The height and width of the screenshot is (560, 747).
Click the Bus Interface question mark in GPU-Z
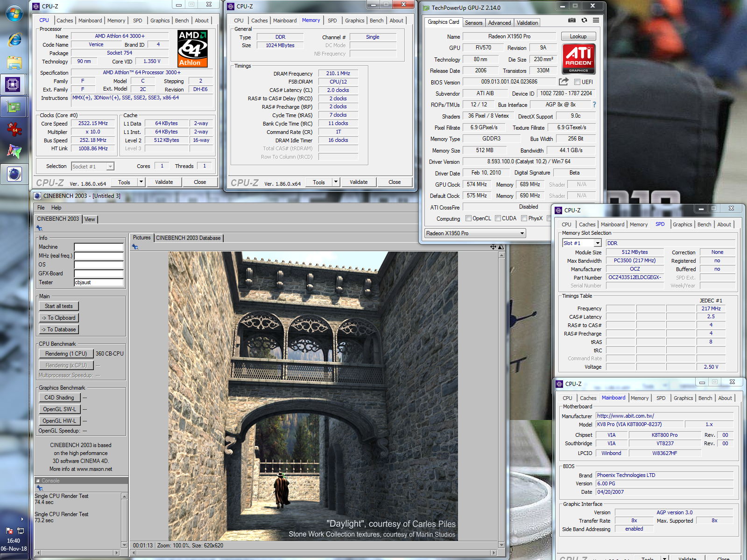click(x=594, y=105)
